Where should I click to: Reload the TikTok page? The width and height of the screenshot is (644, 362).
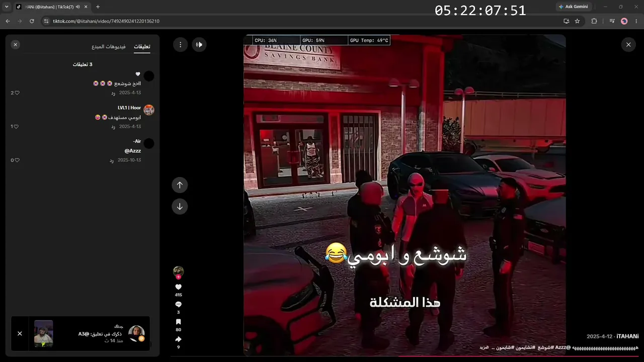[x=32, y=21]
